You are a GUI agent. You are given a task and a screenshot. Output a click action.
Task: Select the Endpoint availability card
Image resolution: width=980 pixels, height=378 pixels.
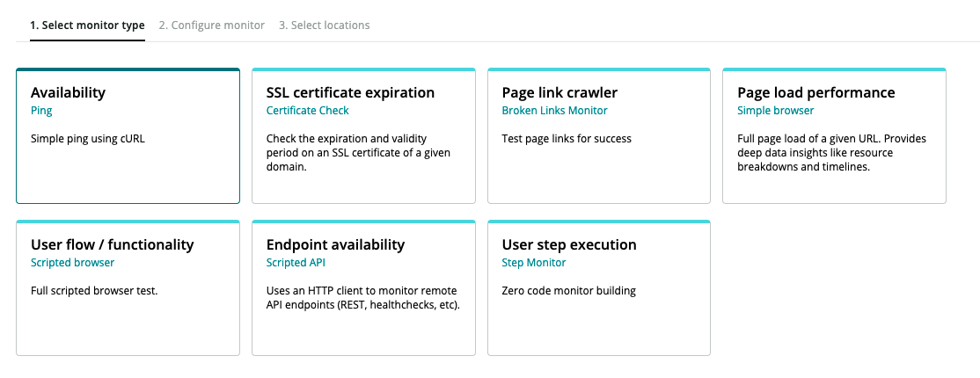pyautogui.click(x=363, y=288)
